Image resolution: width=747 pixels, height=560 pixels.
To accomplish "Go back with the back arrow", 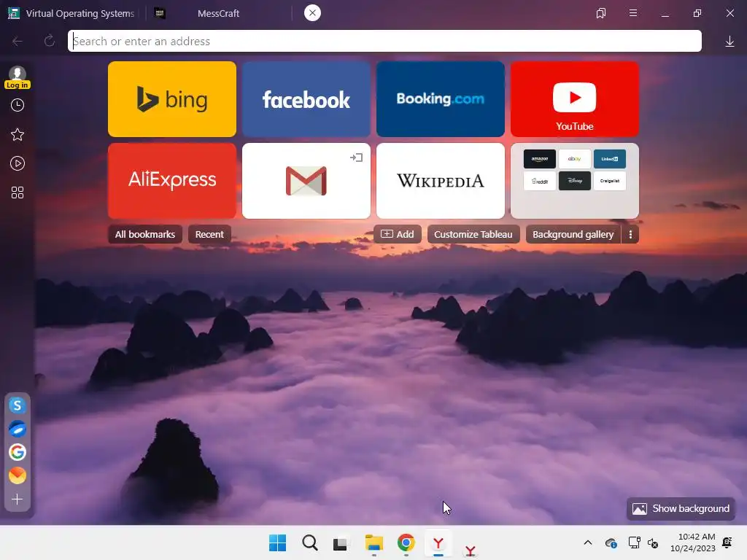I will click(18, 42).
